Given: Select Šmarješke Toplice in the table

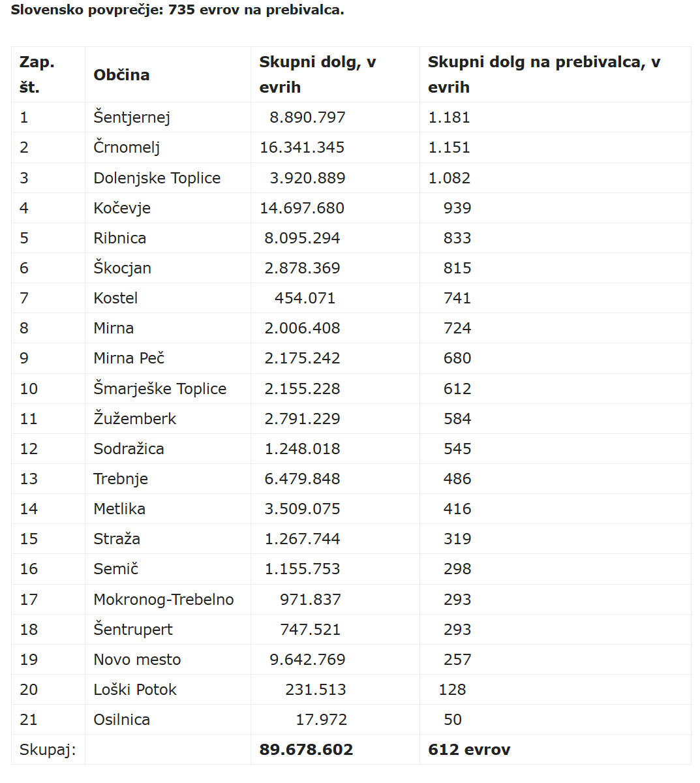Looking at the screenshot, I should 160,389.
